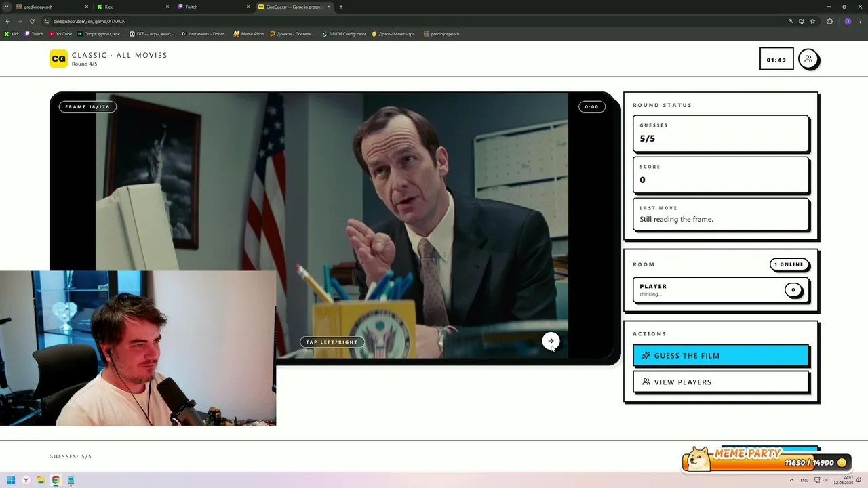Open the Last events - Donat bookmark
Image resolution: width=868 pixels, height=488 pixels.
[x=204, y=34]
